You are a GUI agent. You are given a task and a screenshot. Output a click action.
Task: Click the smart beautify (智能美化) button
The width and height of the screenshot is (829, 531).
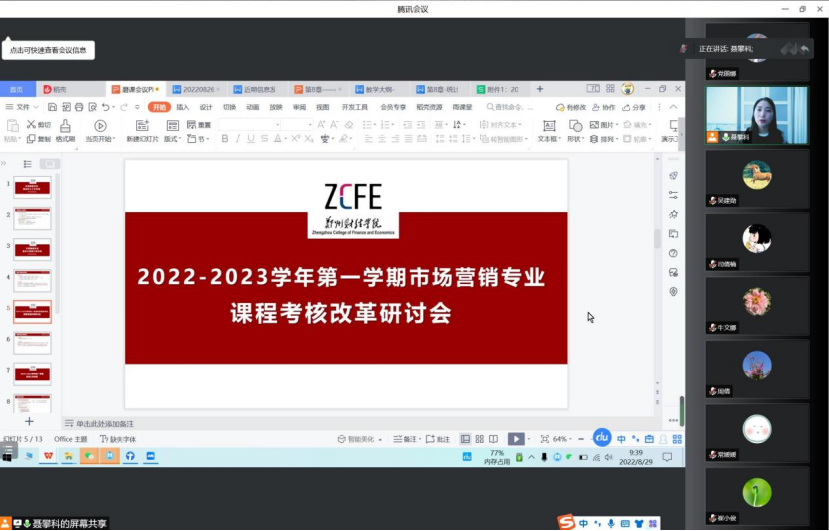click(x=360, y=439)
